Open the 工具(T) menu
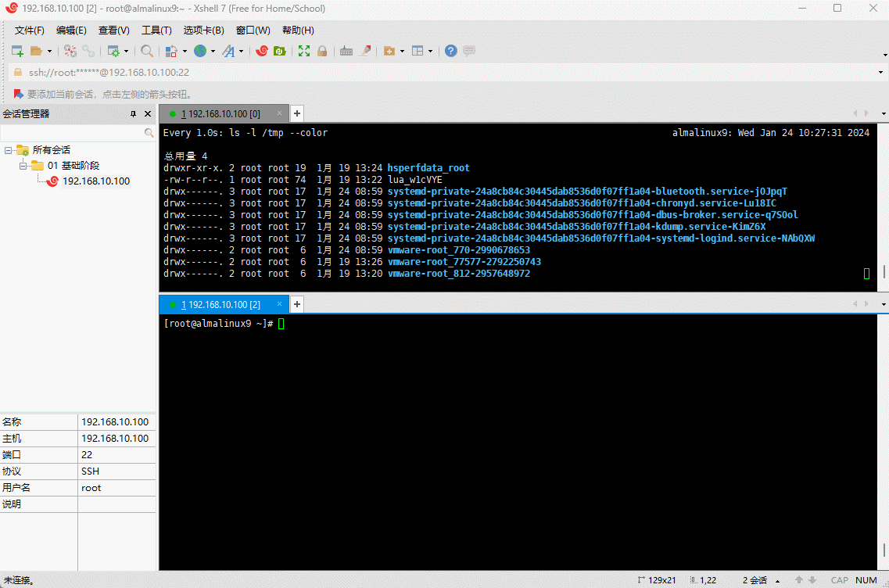Screen dimensions: 889x588 156,30
